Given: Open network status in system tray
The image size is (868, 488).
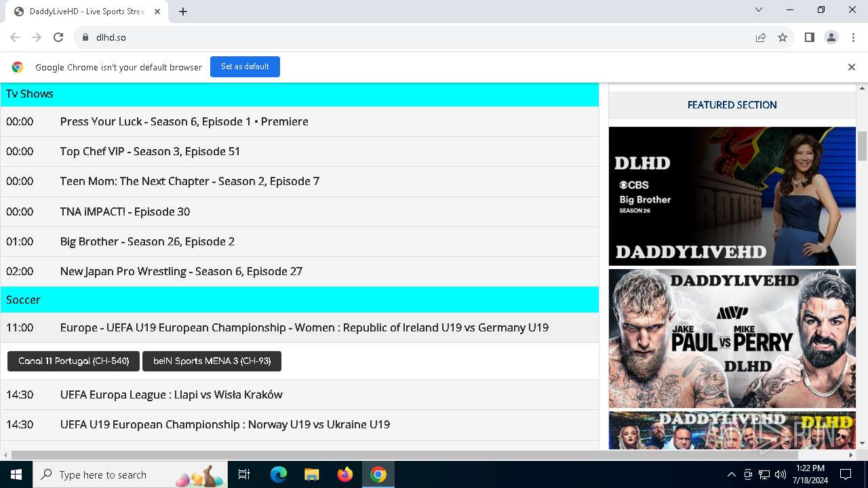Looking at the screenshot, I should tap(764, 474).
